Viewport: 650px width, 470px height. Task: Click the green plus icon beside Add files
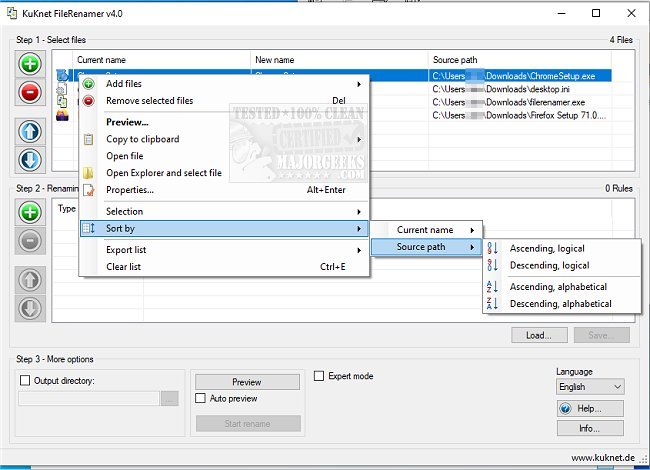click(88, 84)
